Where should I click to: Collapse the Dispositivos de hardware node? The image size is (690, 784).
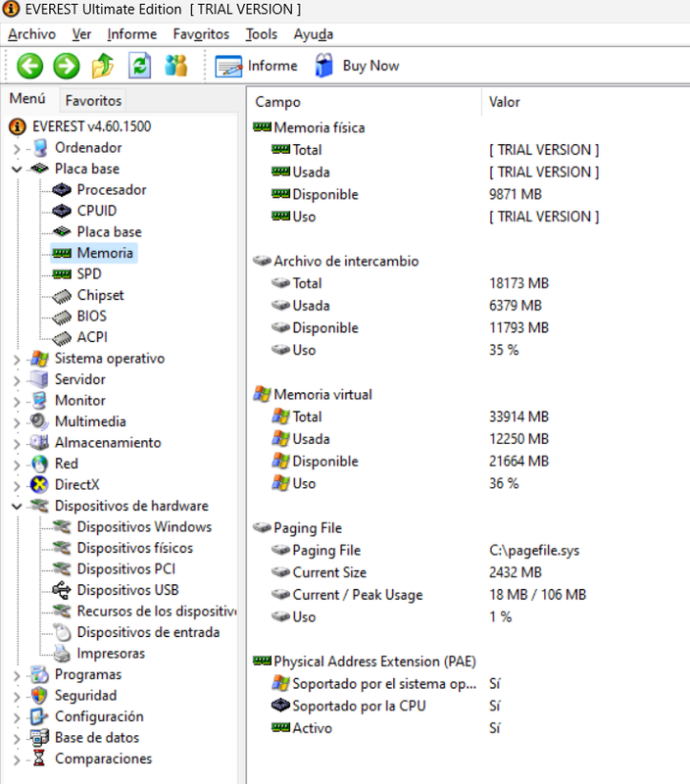pyautogui.click(x=17, y=506)
